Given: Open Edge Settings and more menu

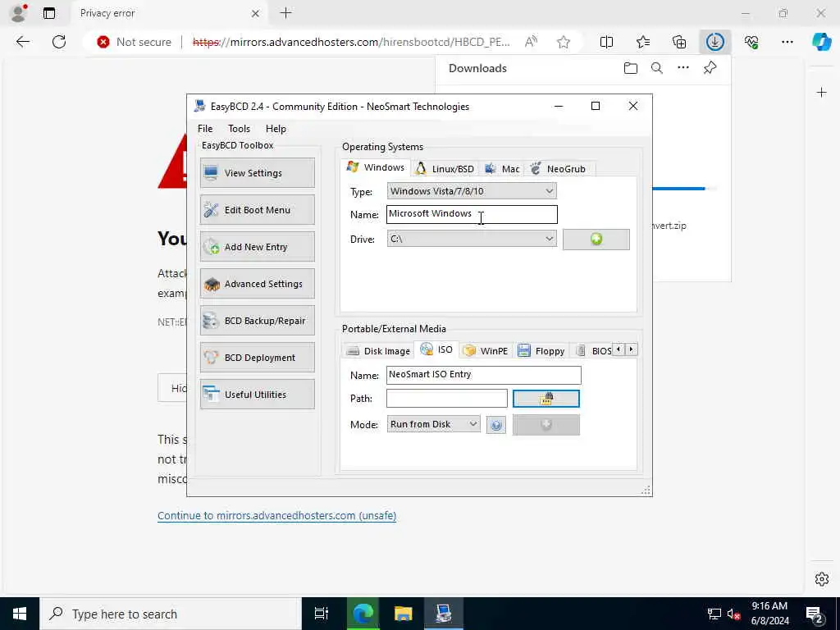Looking at the screenshot, I should pyautogui.click(x=787, y=42).
